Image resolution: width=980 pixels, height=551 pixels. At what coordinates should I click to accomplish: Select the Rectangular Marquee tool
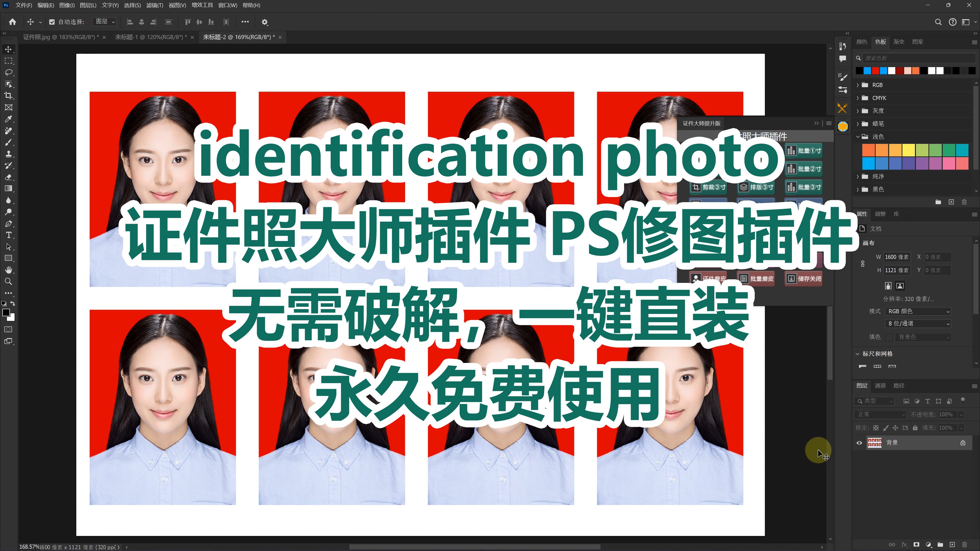(x=8, y=61)
